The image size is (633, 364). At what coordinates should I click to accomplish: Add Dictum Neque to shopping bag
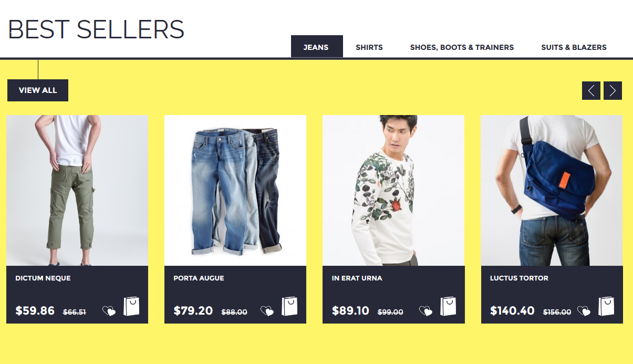(x=131, y=306)
